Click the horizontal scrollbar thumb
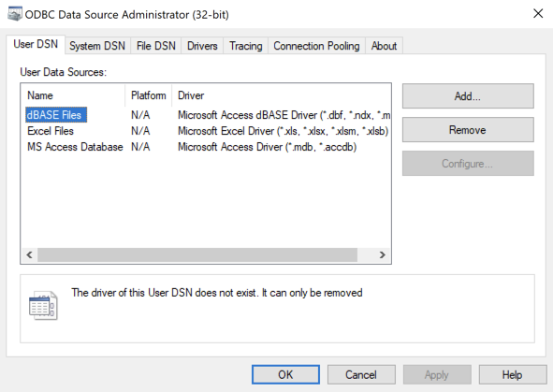 (x=197, y=254)
